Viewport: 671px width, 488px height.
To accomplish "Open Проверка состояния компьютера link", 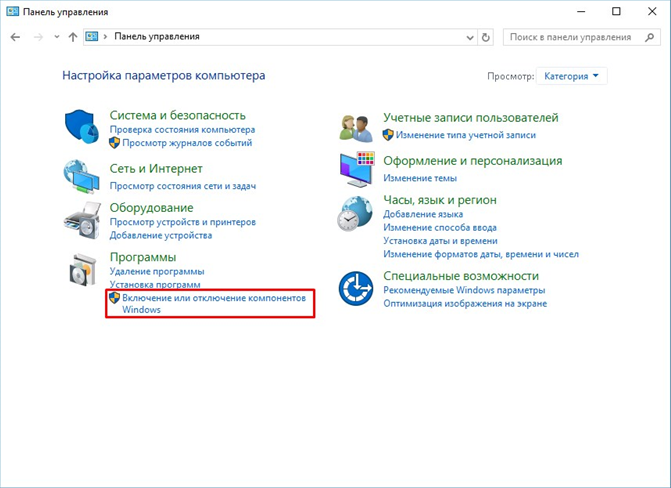I will (x=182, y=129).
